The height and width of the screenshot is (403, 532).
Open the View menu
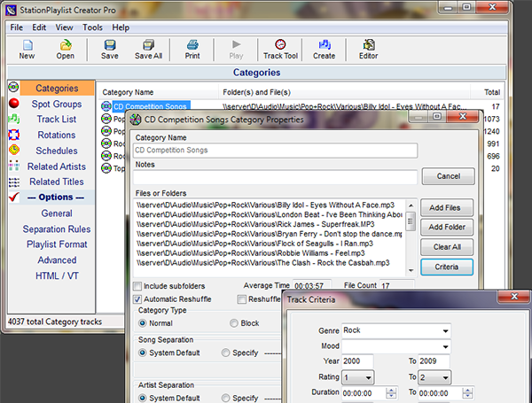pyautogui.click(x=64, y=27)
